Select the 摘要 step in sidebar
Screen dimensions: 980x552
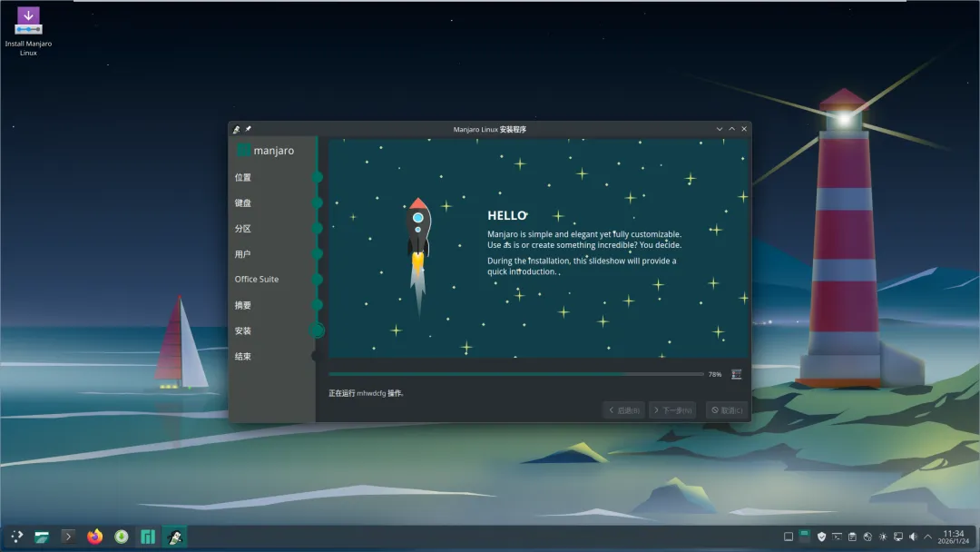tap(243, 305)
